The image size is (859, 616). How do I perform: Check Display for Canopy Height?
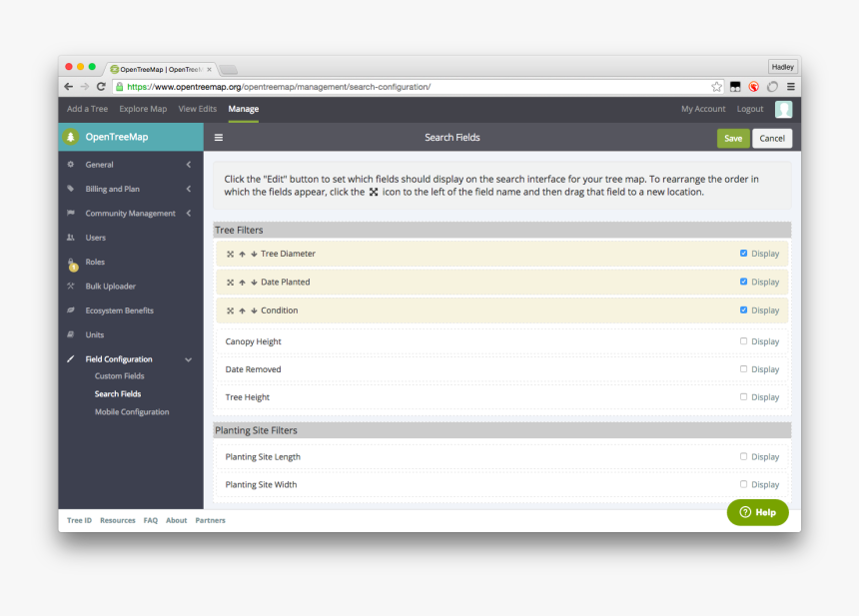743,341
